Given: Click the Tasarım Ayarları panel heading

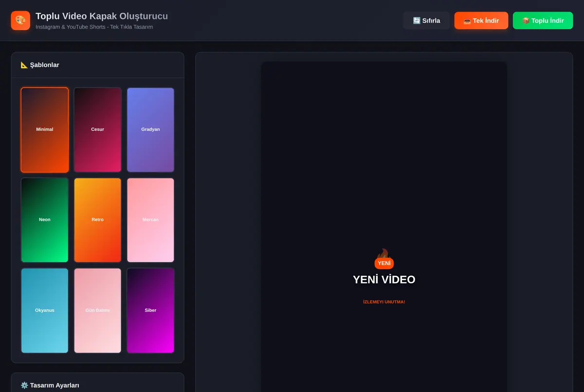Looking at the screenshot, I should (50, 385).
